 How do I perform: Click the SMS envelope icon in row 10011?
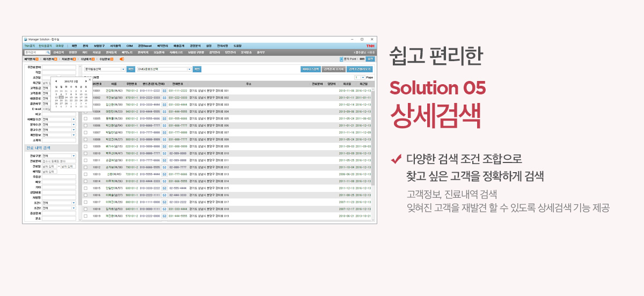[x=165, y=160]
